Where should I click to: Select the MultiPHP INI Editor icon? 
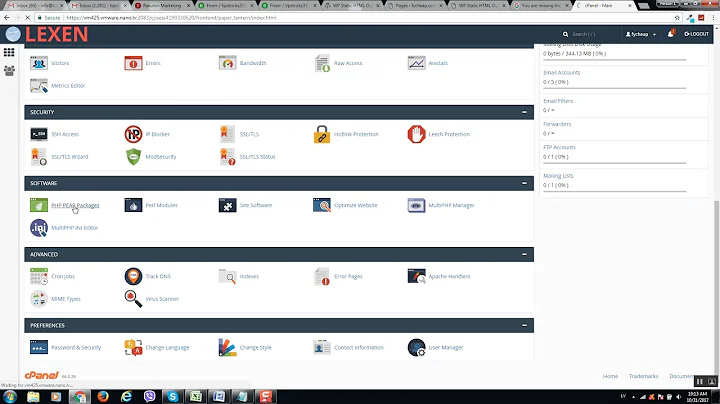point(39,228)
